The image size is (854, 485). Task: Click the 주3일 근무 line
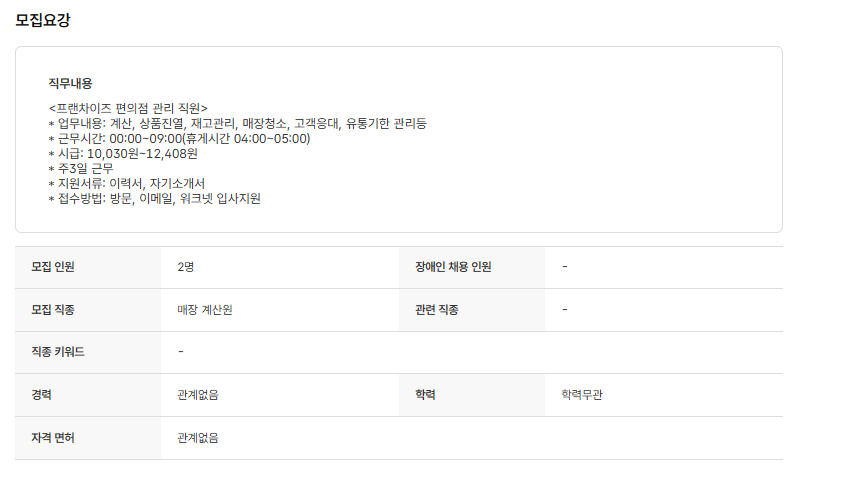pos(81,168)
